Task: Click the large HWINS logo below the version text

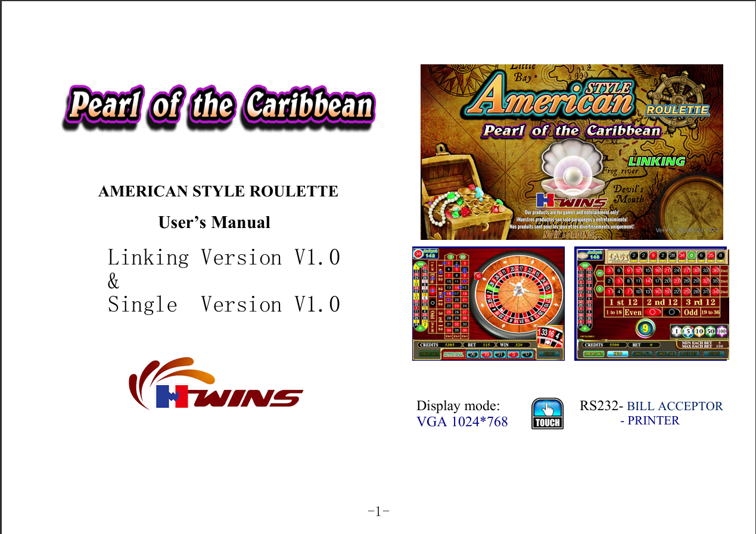Action: coord(216,385)
